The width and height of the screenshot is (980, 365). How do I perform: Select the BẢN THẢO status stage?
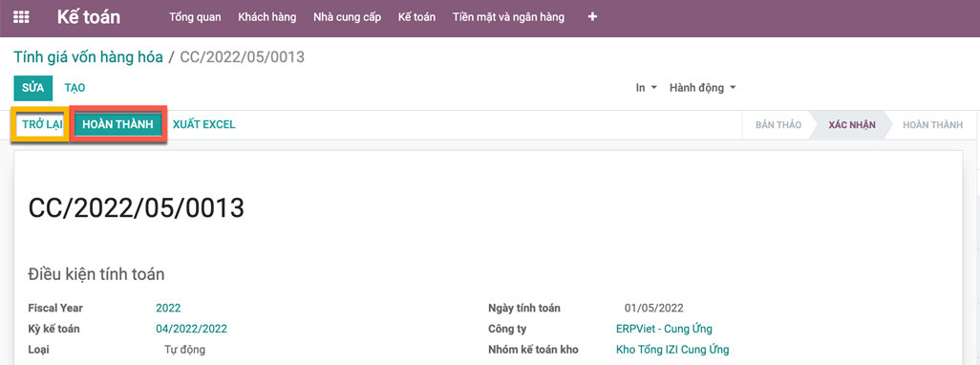coord(778,125)
